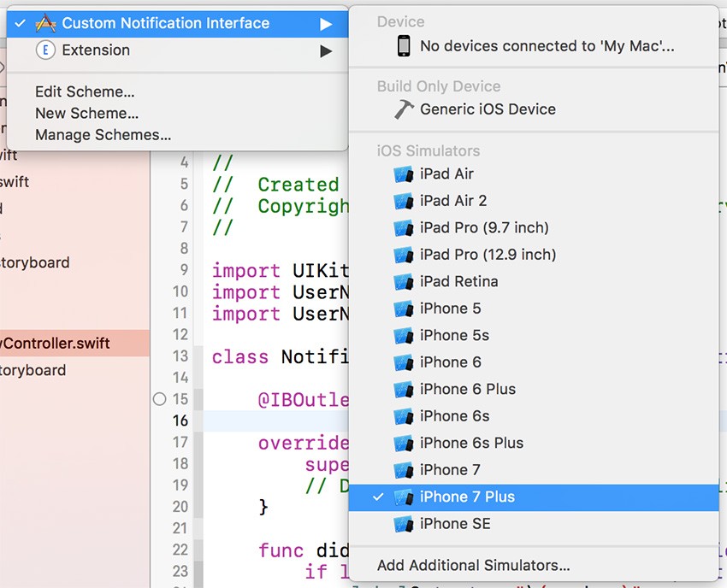Screen dimensions: 727x588
Task: Select the checked iPhone 7 Plus simulator
Action: (534, 497)
